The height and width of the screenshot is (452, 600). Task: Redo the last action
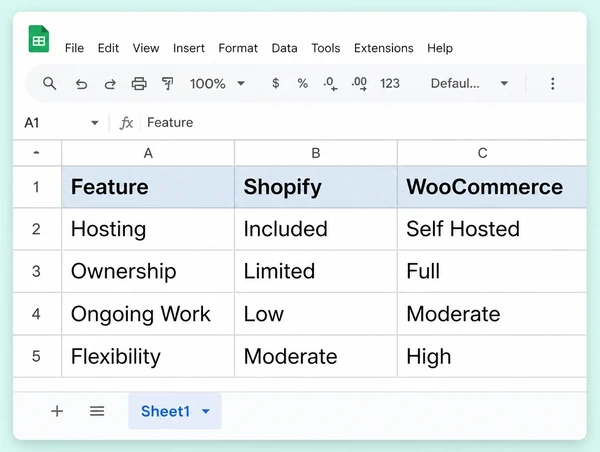110,83
